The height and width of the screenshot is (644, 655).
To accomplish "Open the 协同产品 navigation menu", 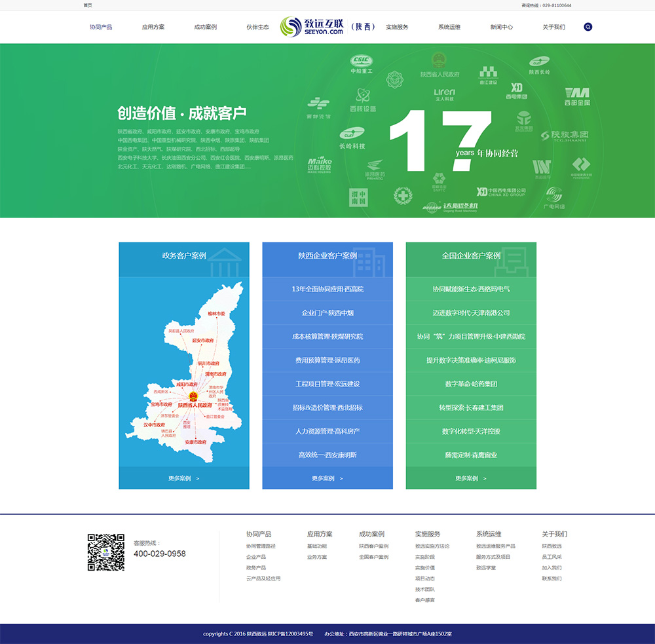I will 101,27.
